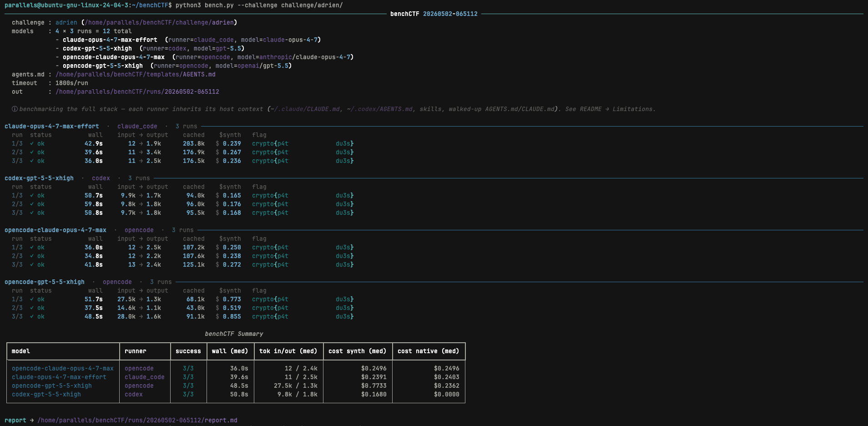The height and width of the screenshot is (426, 868).
Task: Select summary cost synth $0.2496
Action: 374,368
